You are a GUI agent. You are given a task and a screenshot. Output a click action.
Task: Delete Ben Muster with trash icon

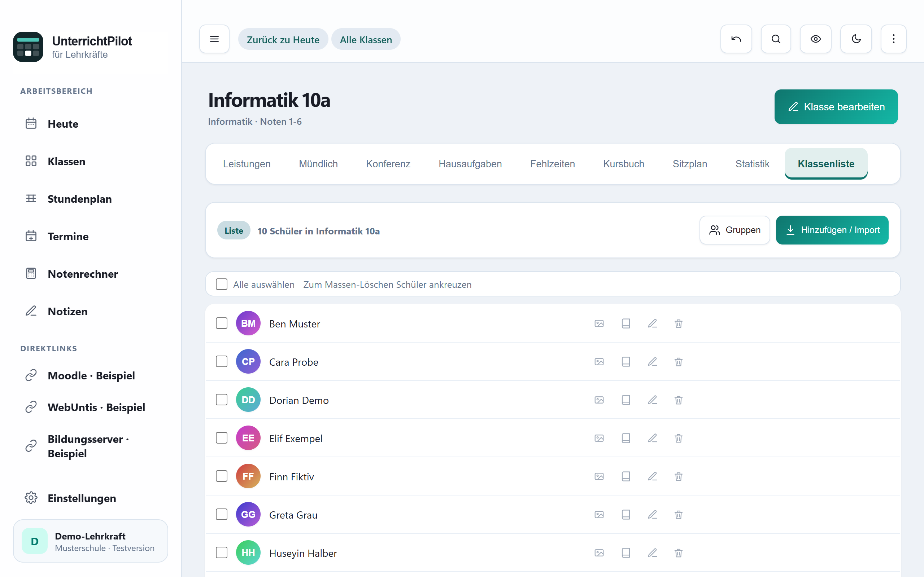point(679,323)
